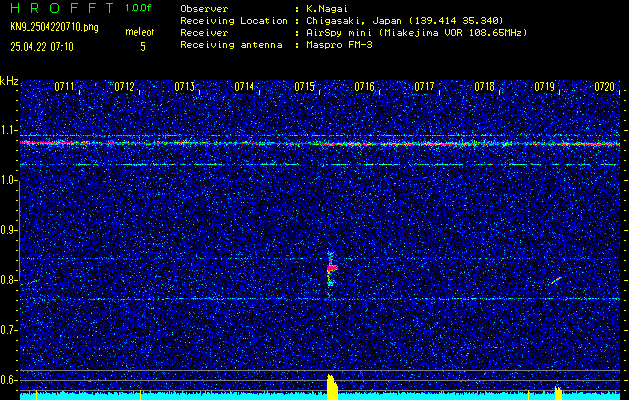Select file name KN9_2504220710.png

54,27
